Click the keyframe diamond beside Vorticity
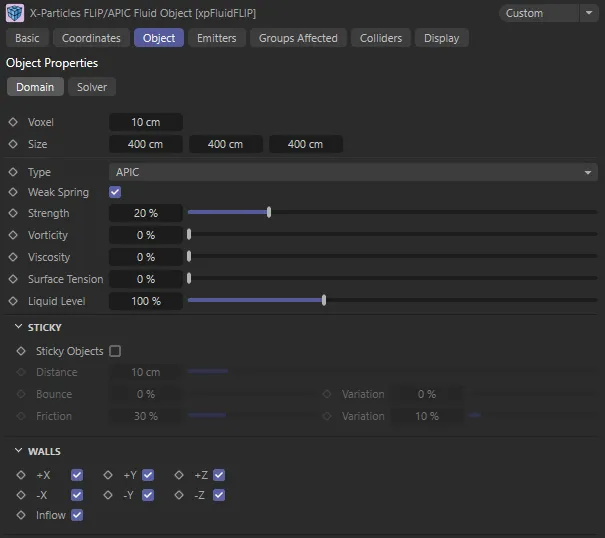 [13, 235]
